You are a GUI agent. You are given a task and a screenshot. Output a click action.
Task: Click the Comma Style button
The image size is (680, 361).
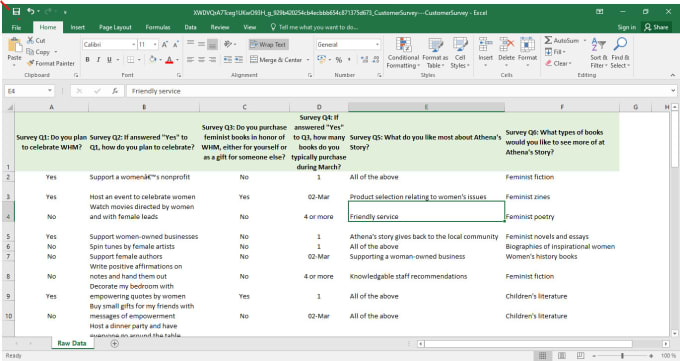349,60
